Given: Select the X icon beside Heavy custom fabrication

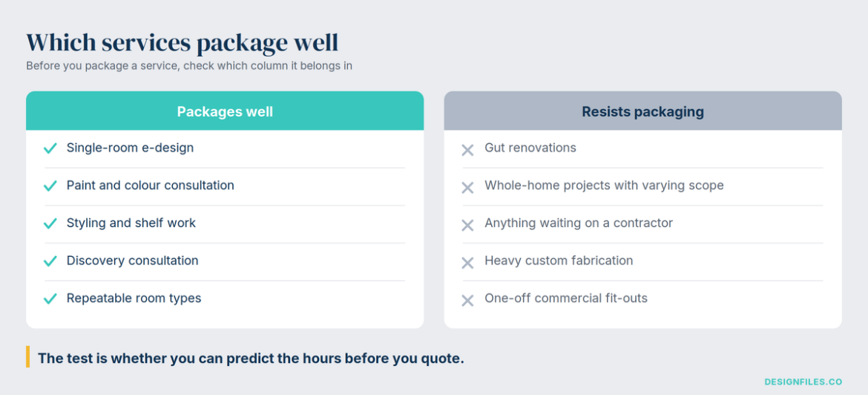Looking at the screenshot, I should (468, 263).
